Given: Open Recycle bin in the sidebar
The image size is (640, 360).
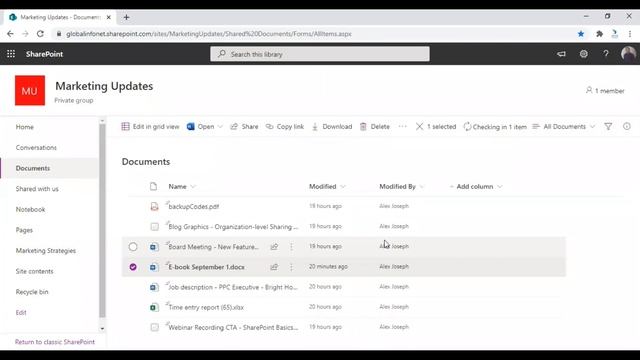Looking at the screenshot, I should 32,292.
